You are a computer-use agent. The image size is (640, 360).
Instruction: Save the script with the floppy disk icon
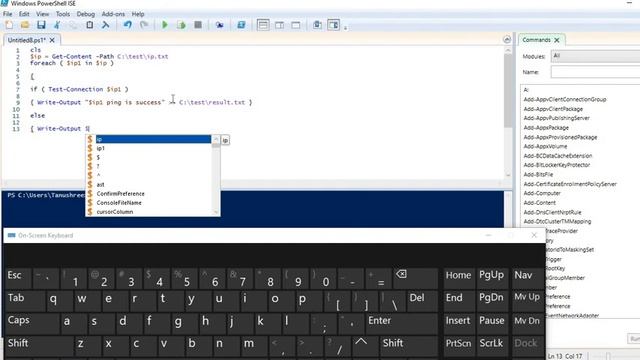pos(41,25)
